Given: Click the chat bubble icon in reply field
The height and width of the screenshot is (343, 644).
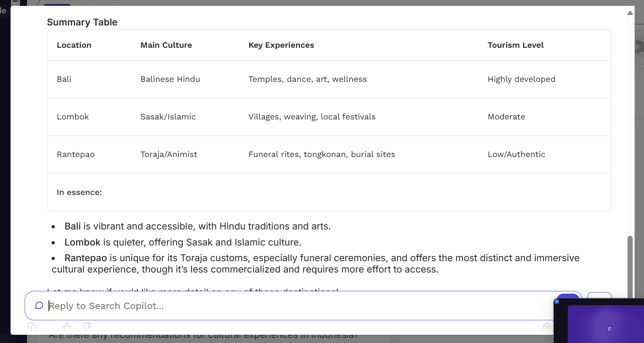Looking at the screenshot, I should click(39, 305).
